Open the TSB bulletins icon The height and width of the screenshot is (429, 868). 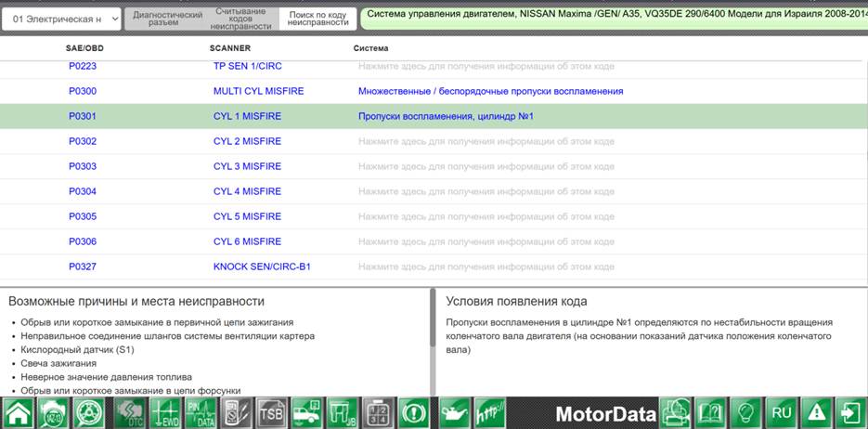click(271, 413)
